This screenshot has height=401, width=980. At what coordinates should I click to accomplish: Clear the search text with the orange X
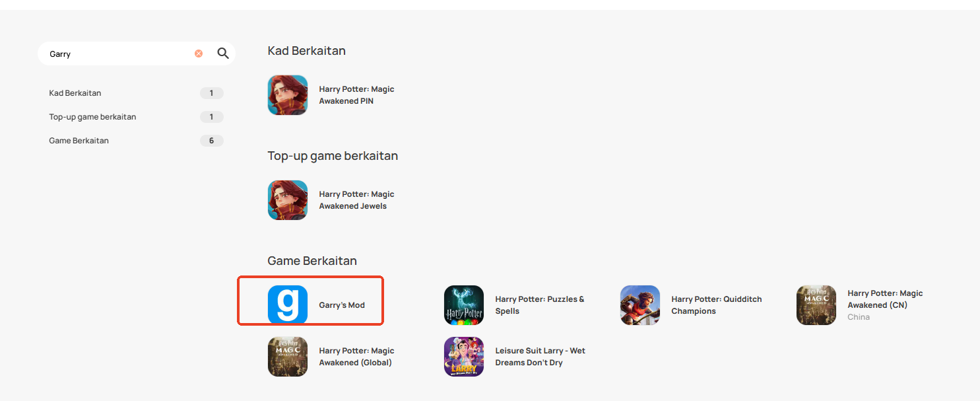[x=199, y=54]
